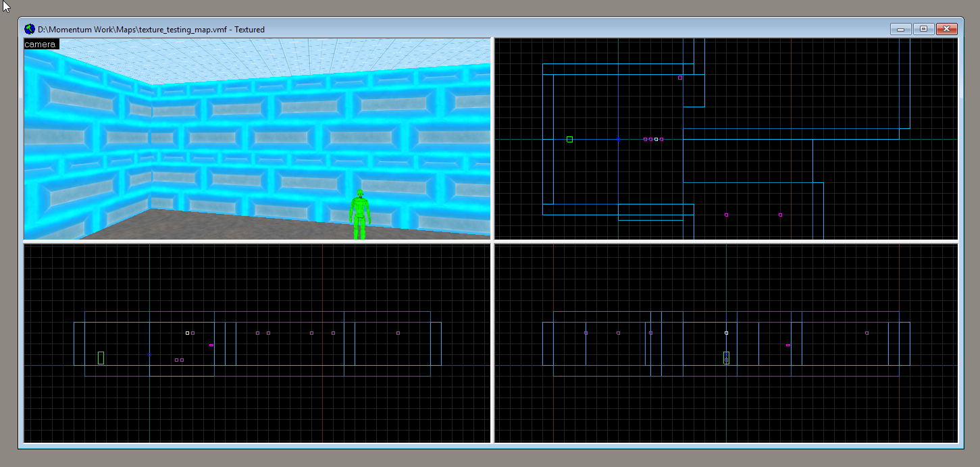
Task: Select the green player model in the 3D view
Action: [x=360, y=213]
